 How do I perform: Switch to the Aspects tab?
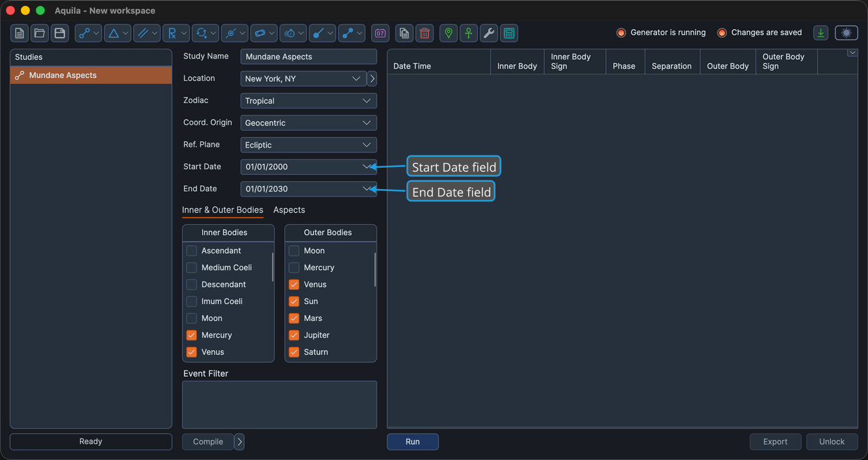(289, 210)
